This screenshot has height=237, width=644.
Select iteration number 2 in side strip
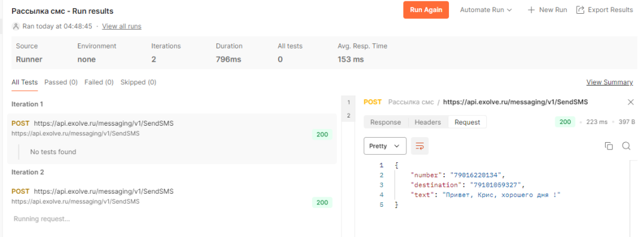348,116
